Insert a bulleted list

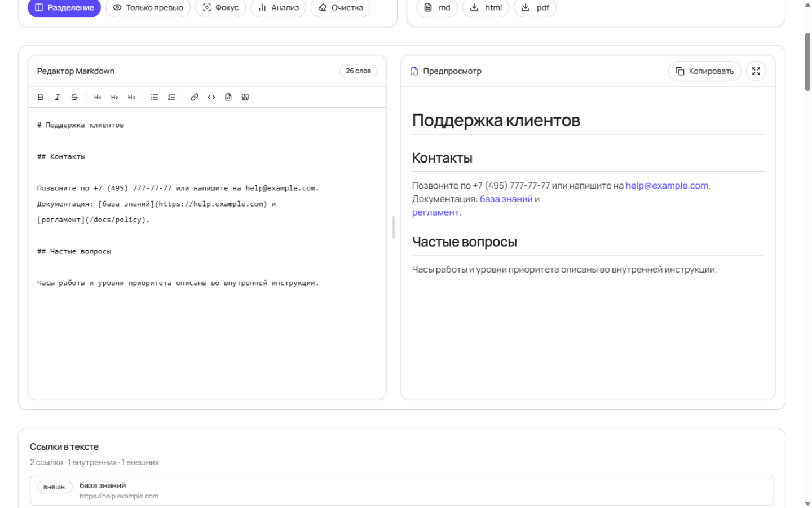pos(155,97)
